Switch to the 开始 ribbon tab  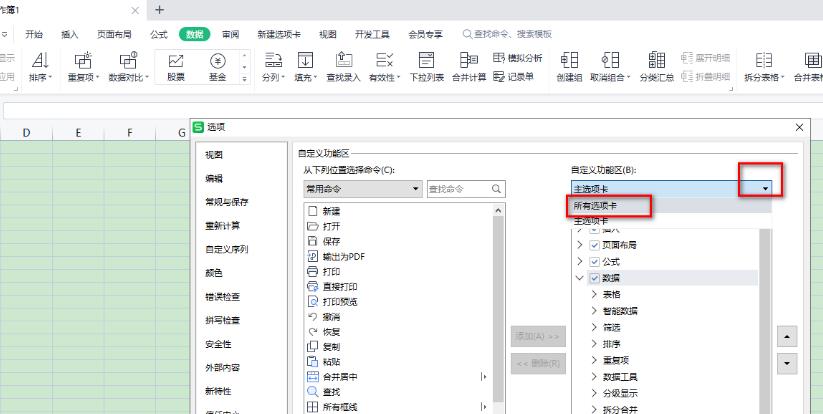[34, 35]
